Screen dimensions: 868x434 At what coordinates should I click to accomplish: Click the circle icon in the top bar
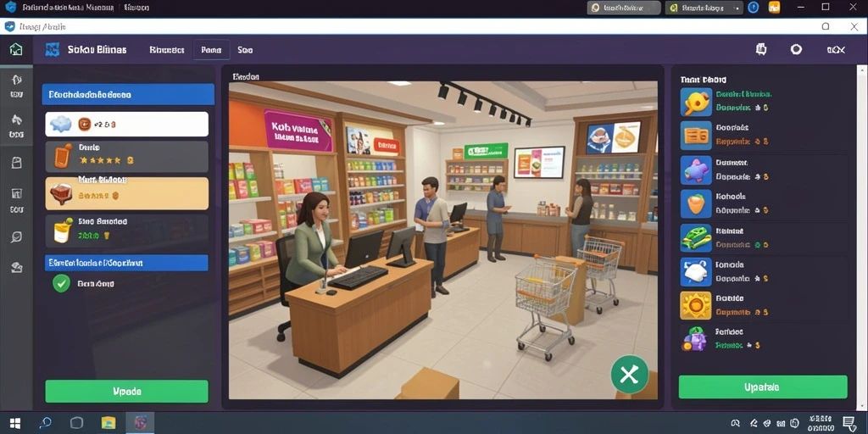[796, 49]
